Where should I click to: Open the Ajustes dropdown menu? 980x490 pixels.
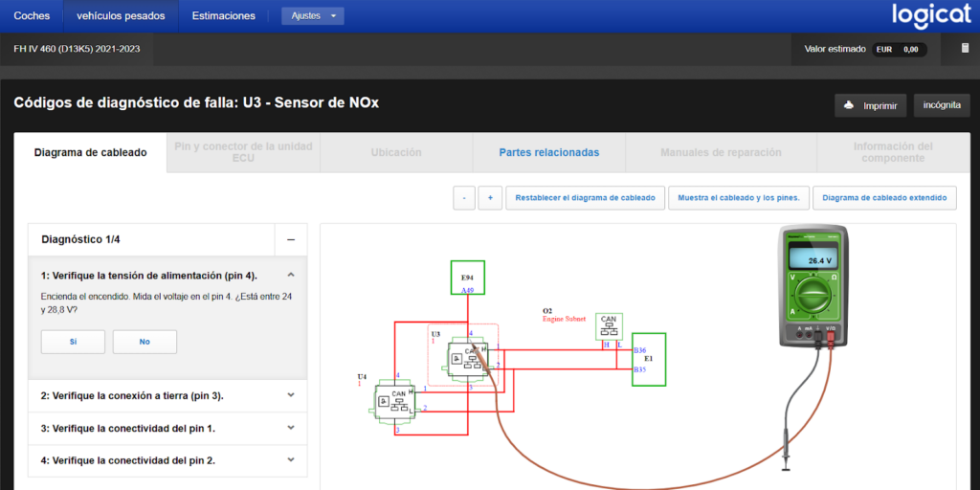tap(313, 16)
